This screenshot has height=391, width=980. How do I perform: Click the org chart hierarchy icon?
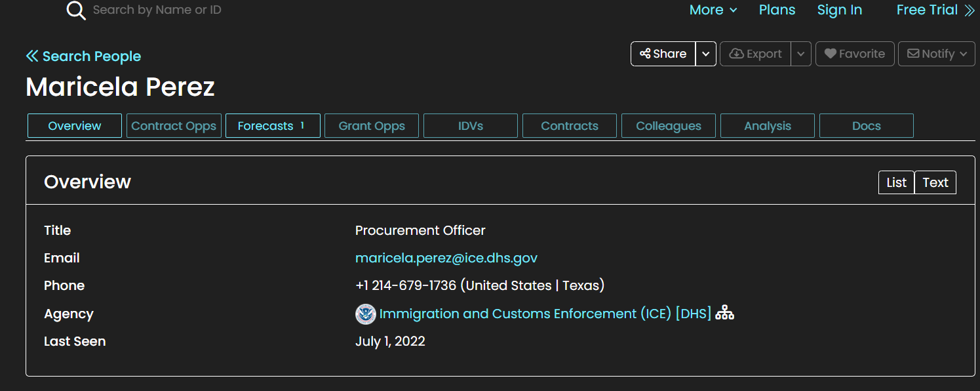tap(724, 313)
